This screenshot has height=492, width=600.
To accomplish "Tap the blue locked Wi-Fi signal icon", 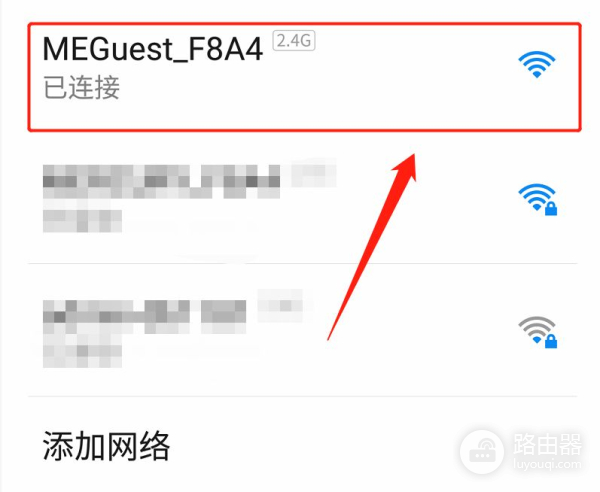I will coord(537,199).
